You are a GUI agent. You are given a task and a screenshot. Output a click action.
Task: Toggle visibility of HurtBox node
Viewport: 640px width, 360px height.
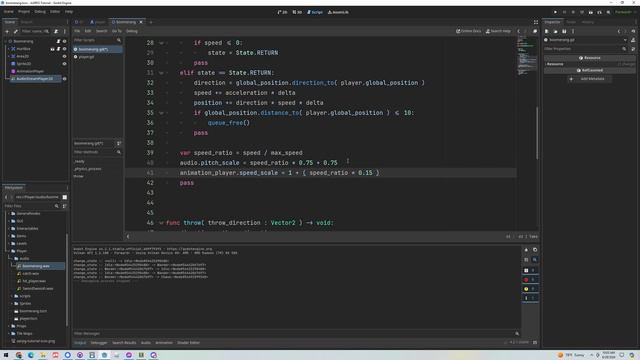[x=64, y=49]
